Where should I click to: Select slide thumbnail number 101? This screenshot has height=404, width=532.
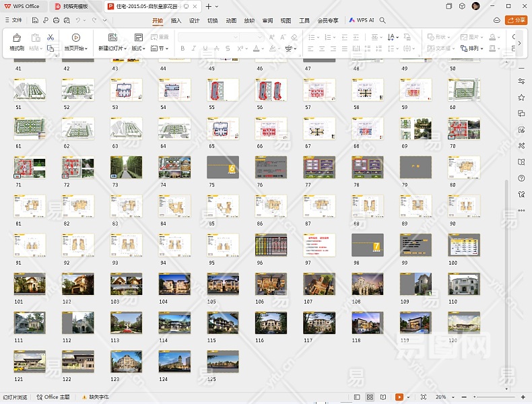tap(30, 283)
